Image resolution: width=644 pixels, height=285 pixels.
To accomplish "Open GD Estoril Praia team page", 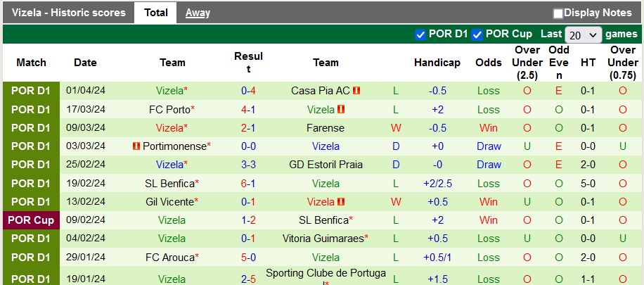I will tap(326, 165).
